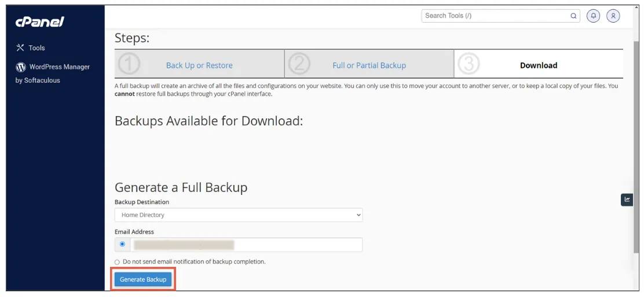Go to Full or Partial Backup step
The image size is (644, 297).
pos(369,66)
